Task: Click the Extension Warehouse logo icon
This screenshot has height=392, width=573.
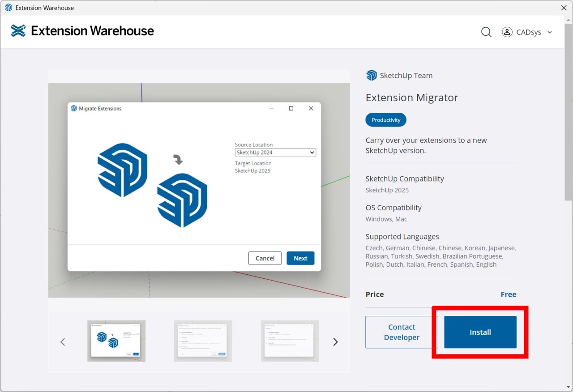Action: pos(18,31)
